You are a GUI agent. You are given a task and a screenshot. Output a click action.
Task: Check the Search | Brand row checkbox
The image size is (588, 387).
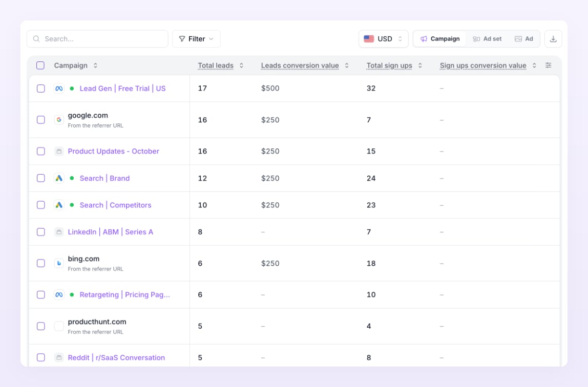[41, 178]
